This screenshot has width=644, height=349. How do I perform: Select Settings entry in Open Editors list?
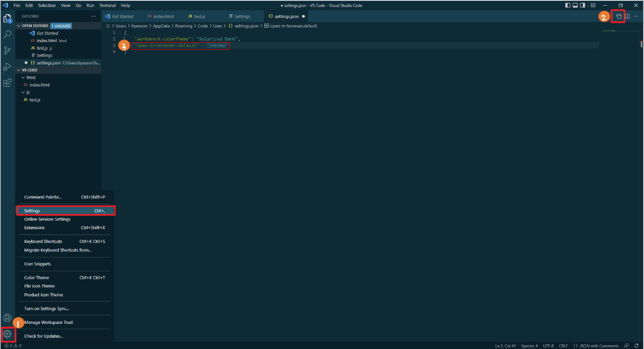[x=58, y=55]
